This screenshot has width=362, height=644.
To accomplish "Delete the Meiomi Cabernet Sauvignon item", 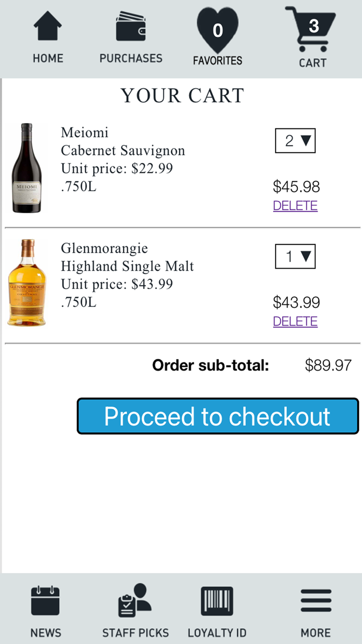I will pos(295,206).
